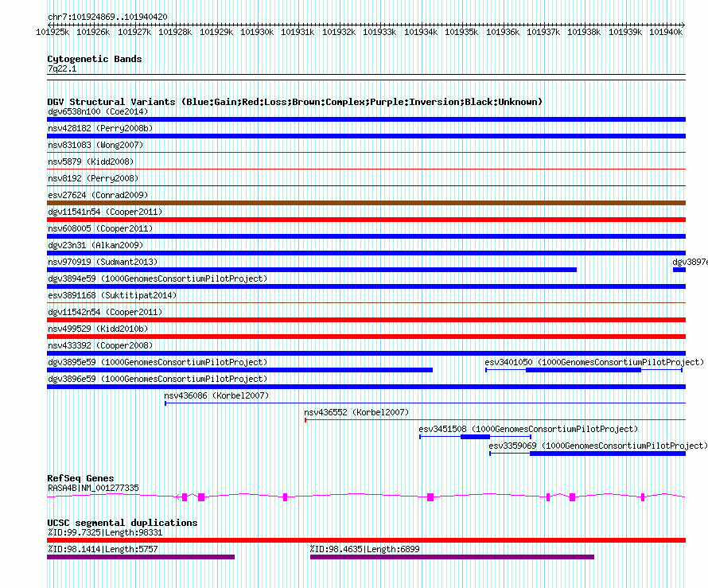
Task: Select the thin red nsv436552 loss line
Action: click(x=496, y=420)
